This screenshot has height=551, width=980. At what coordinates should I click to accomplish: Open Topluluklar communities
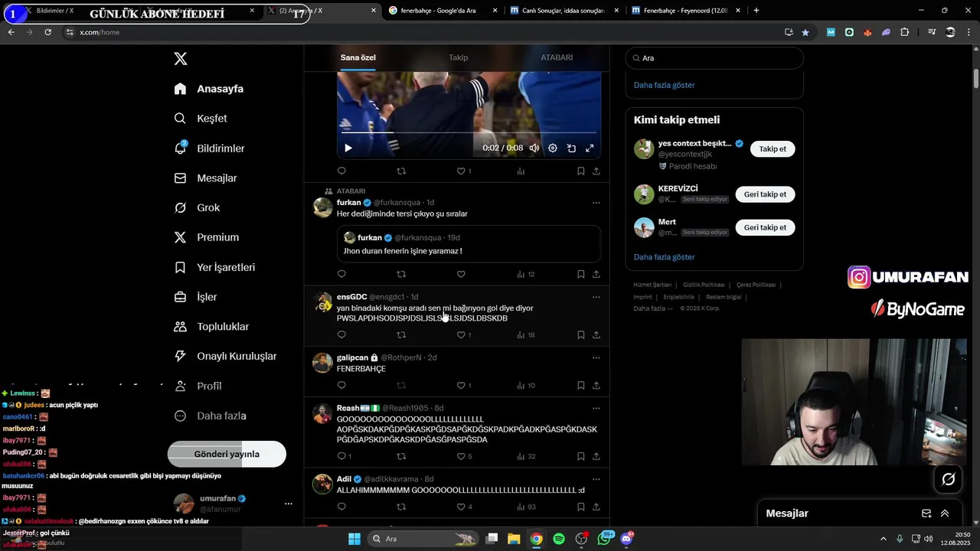(211, 327)
